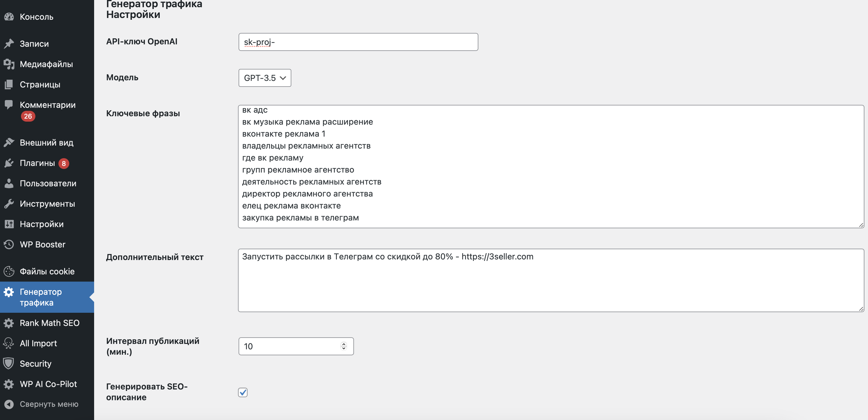
Task: Click the Пользователи person icon
Action: click(x=9, y=183)
